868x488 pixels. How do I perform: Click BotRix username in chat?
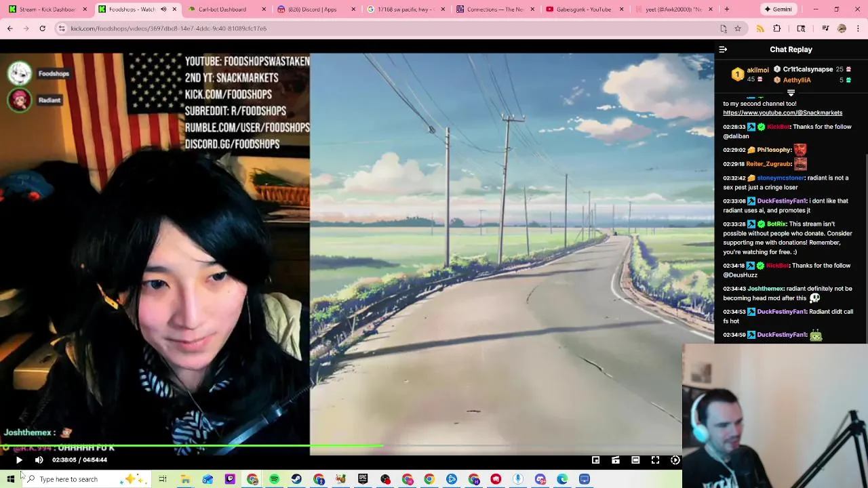click(x=776, y=224)
